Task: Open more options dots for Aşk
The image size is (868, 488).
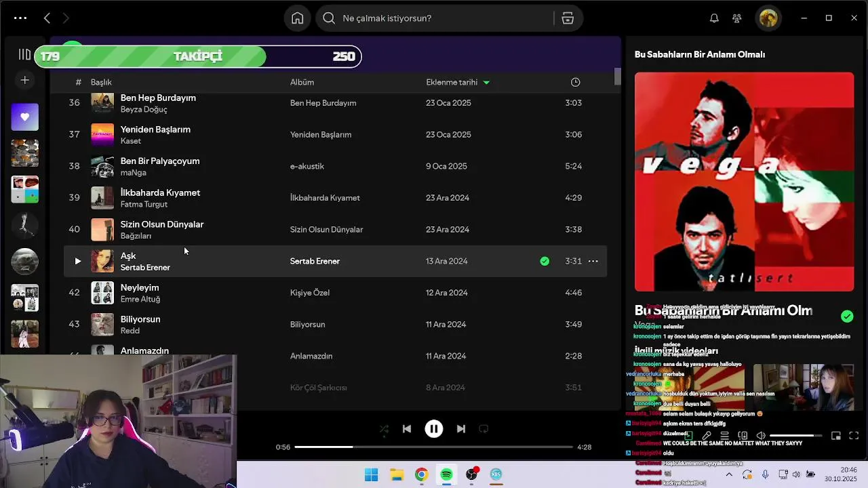Action: click(x=593, y=261)
